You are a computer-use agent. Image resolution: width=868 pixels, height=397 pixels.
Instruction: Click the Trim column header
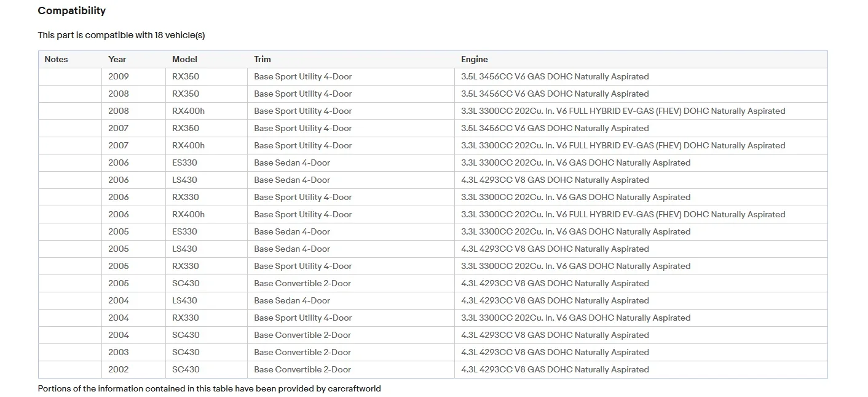(351, 60)
